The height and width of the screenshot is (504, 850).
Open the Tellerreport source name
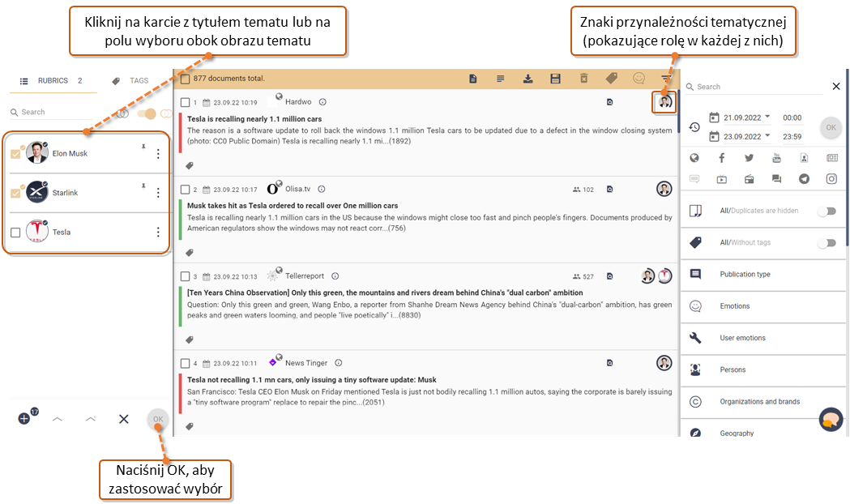(305, 275)
